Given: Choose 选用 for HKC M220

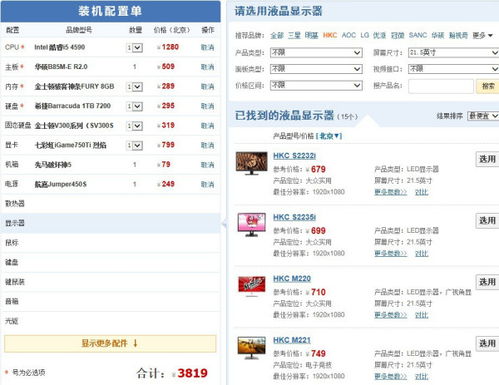Looking at the screenshot, I should click(x=487, y=282).
